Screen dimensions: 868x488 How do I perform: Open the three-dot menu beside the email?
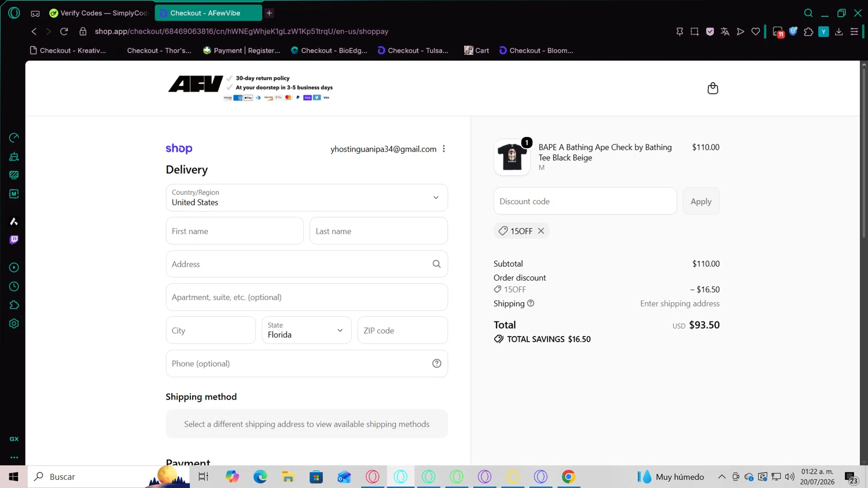click(444, 149)
